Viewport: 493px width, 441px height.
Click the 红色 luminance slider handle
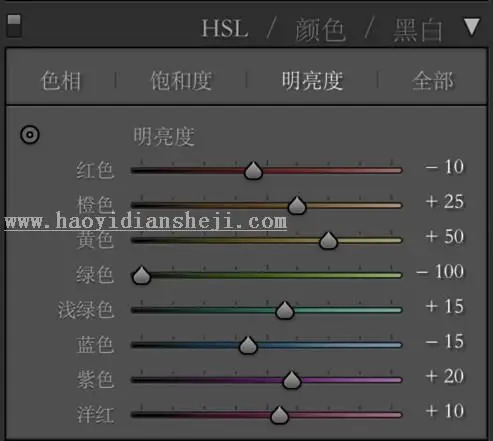(253, 171)
